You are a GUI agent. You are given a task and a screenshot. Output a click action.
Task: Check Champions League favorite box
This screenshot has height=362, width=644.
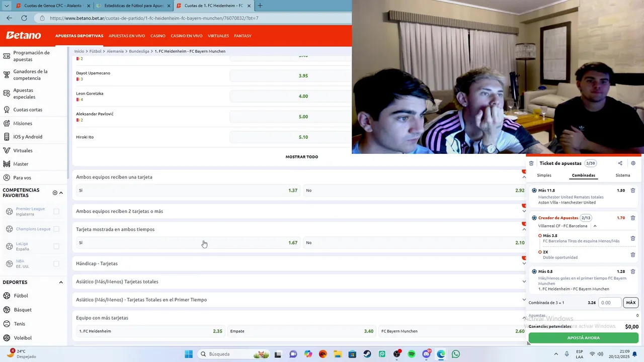click(x=56, y=229)
